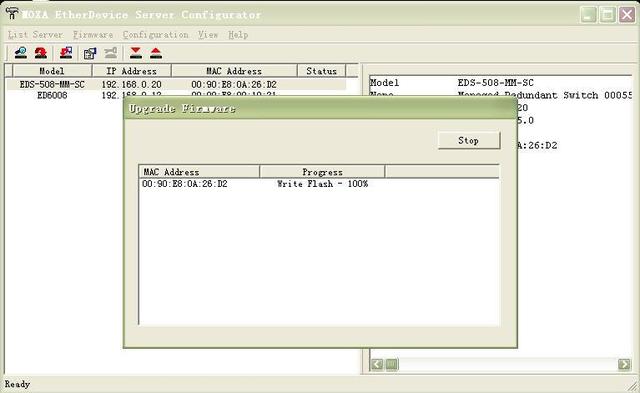Click the Broadcast Search magnifier toolbar icon
640x393 pixels.
(20, 53)
